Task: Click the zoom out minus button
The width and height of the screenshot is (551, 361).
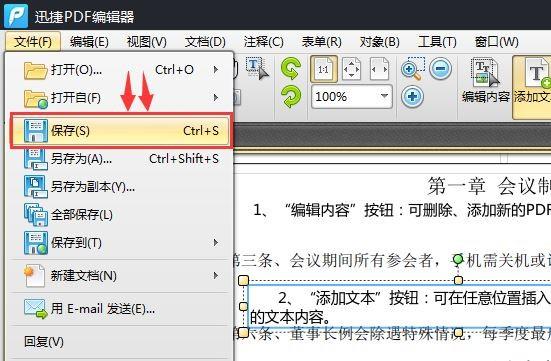Action: (x=440, y=69)
